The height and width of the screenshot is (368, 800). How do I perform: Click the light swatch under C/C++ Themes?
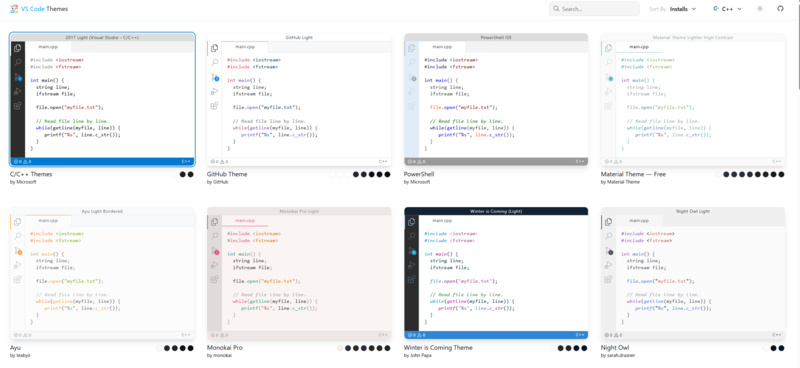174,174
